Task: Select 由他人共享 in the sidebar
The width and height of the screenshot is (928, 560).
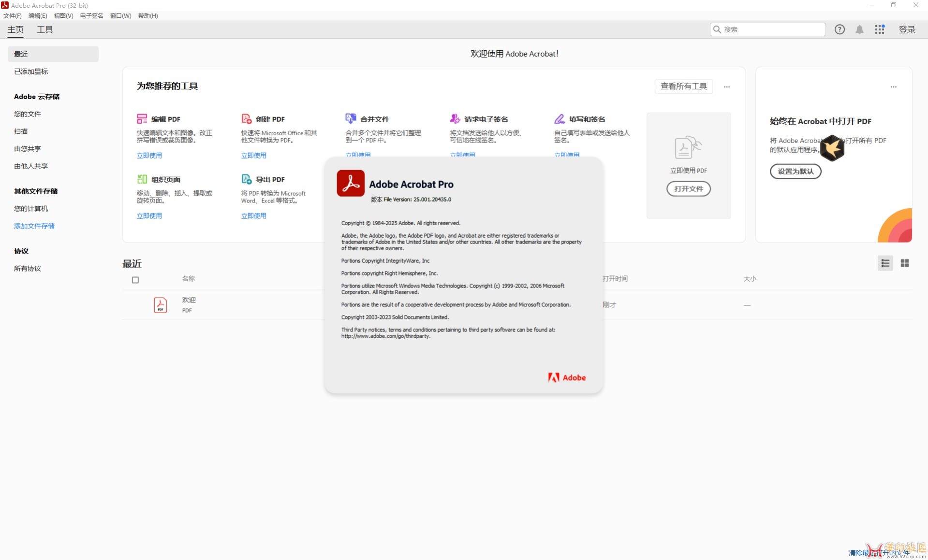Action: tap(31, 166)
